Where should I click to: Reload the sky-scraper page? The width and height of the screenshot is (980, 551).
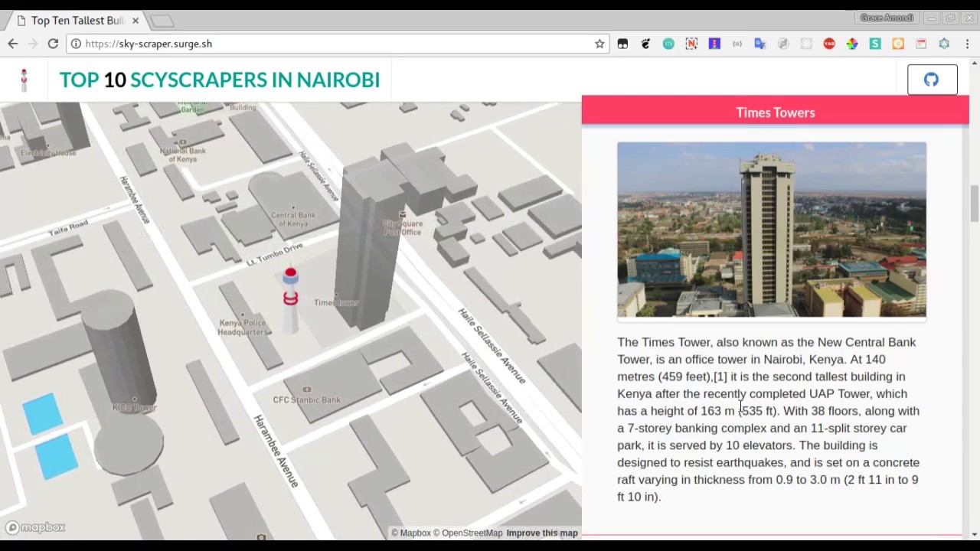point(53,44)
